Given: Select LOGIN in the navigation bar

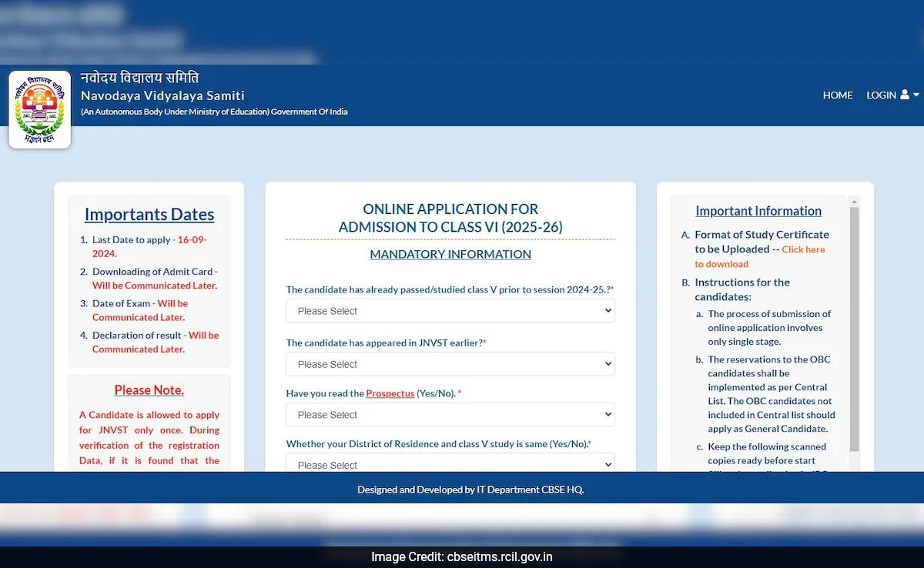Looking at the screenshot, I should (880, 95).
